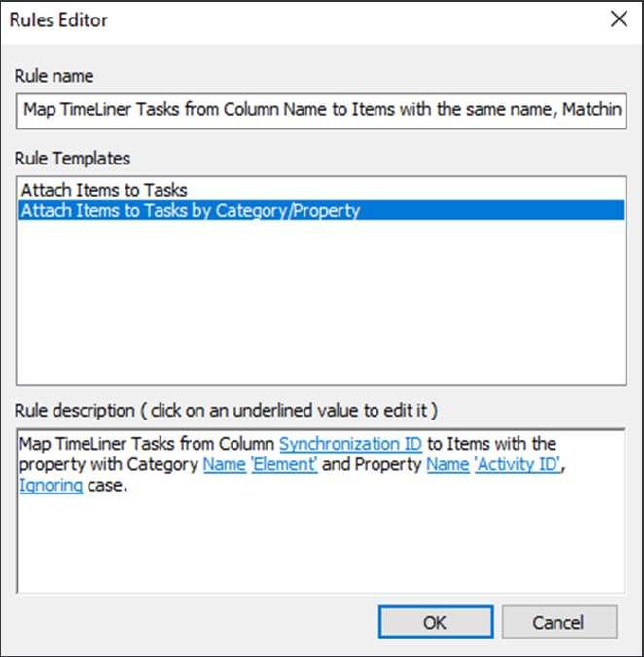The image size is (644, 657).
Task: Select the 'Attach Items to Tasks' template
Action: click(x=104, y=191)
